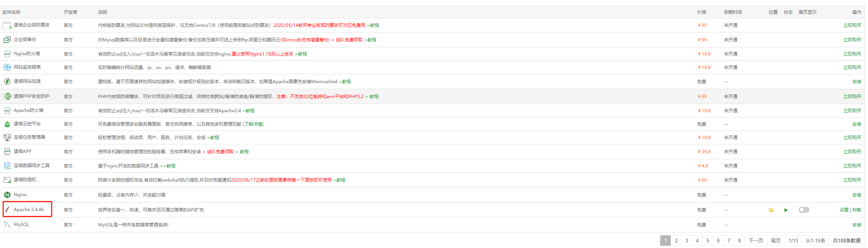Viewport: 868px width, 248px height.
Task: Click the Apache 2.4.46 feather icon
Action: coord(7,210)
